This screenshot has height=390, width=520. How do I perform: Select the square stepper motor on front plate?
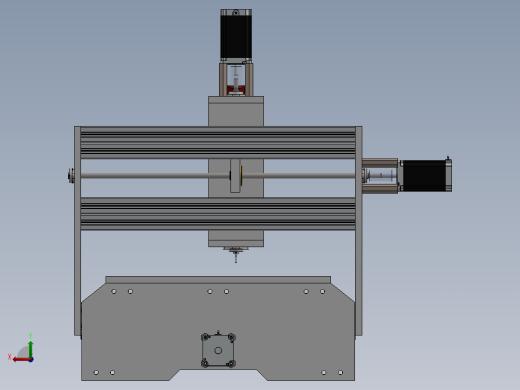[x=218, y=350]
